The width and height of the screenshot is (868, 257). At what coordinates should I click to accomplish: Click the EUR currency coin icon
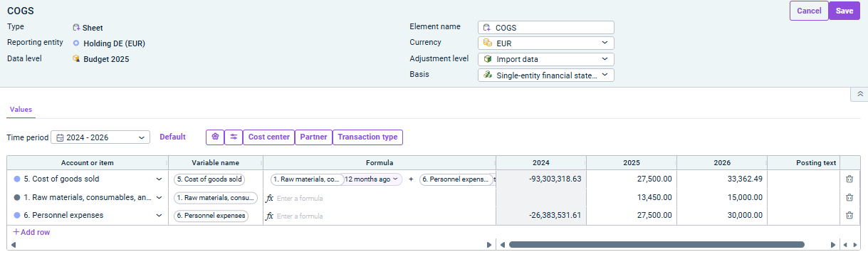[488, 43]
